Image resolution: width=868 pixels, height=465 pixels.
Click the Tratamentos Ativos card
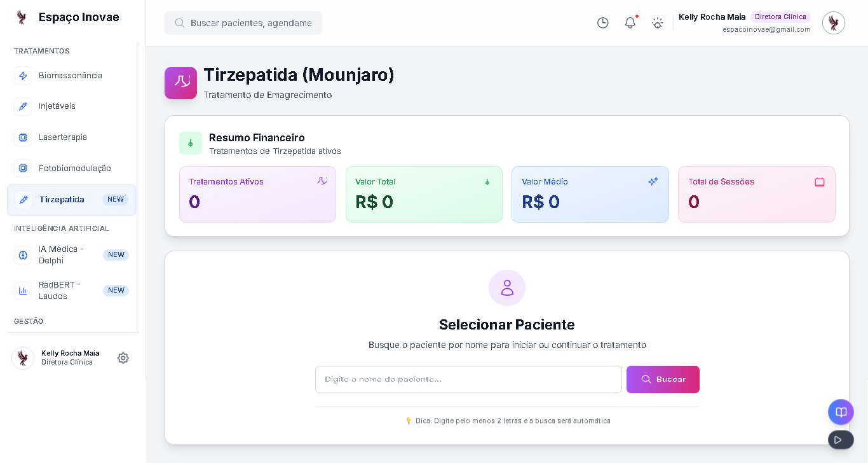tap(257, 194)
